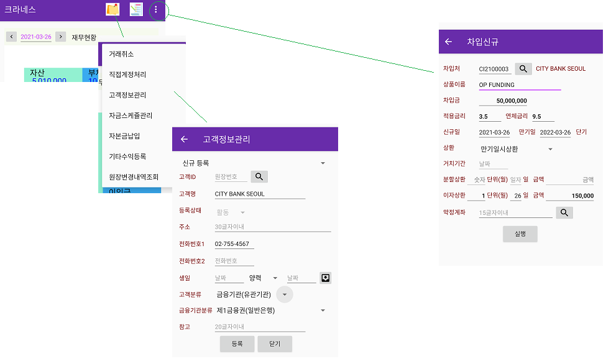Go to next date arrow

60,37
